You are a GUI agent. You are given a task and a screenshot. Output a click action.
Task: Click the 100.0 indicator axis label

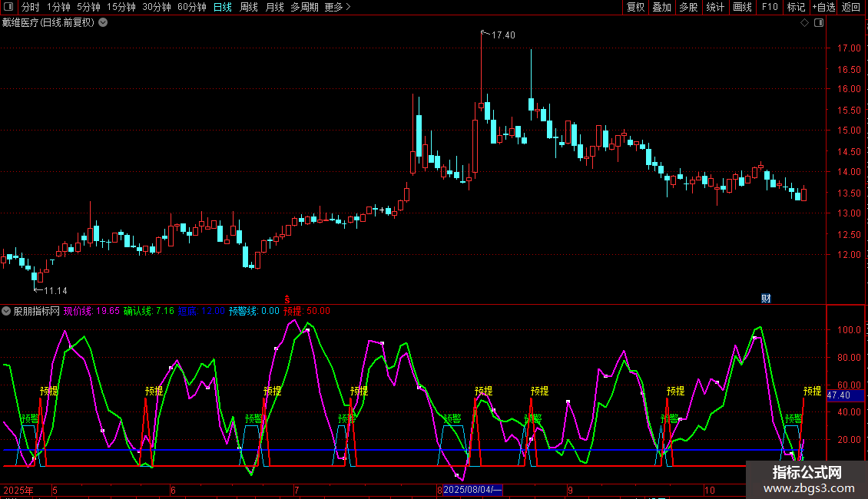(849, 330)
